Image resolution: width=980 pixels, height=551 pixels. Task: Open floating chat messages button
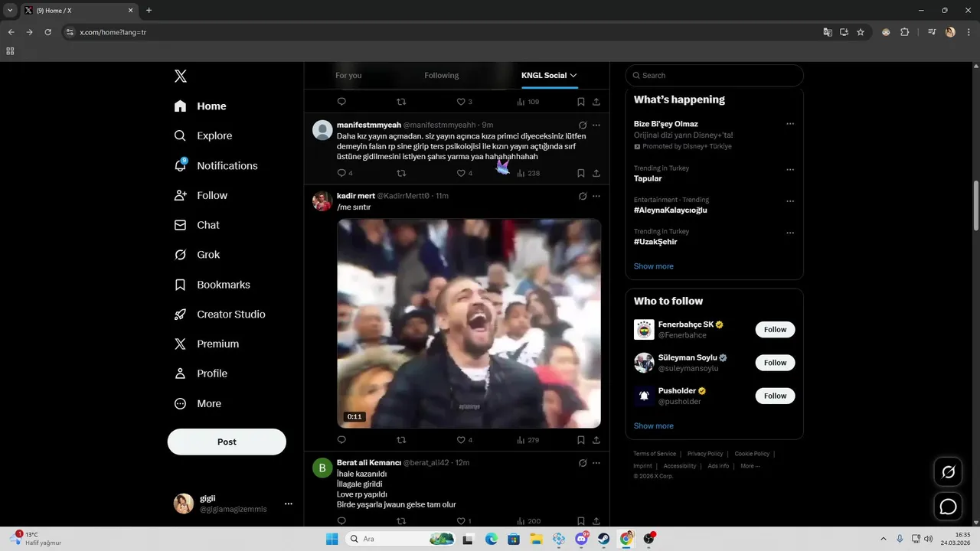coord(949,507)
